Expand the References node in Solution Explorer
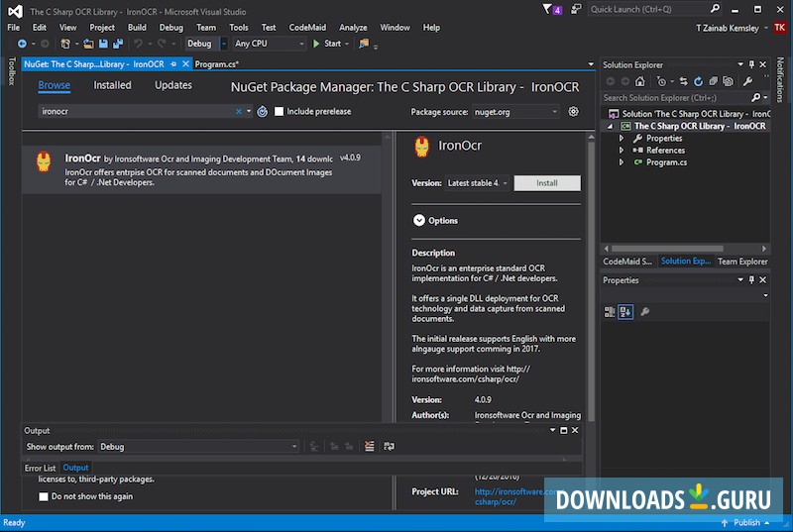Viewport: 793px width, 532px height. [622, 151]
